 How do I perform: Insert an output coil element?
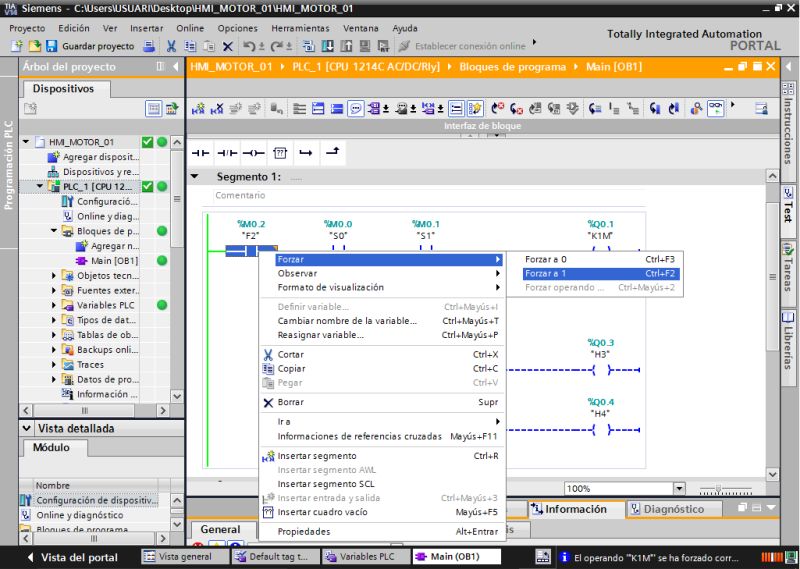tap(253, 152)
